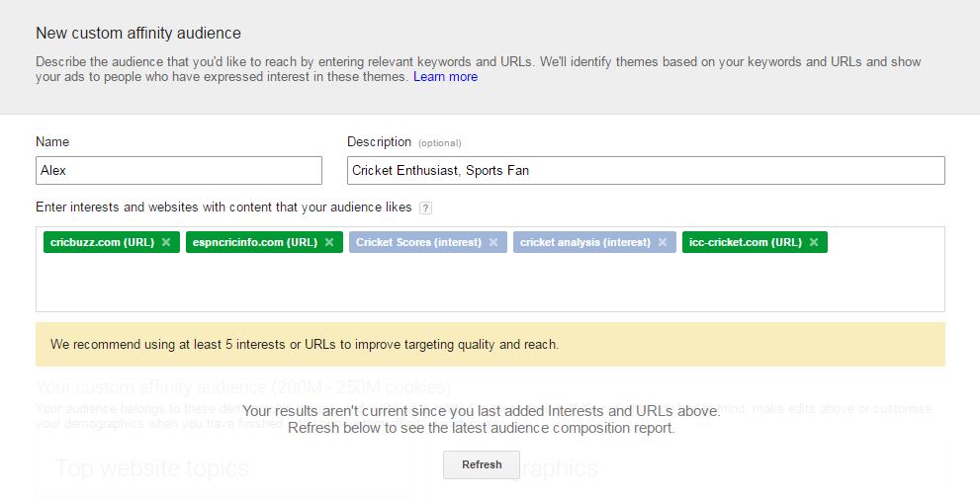Click the Name field label
980x501 pixels.
point(52,142)
